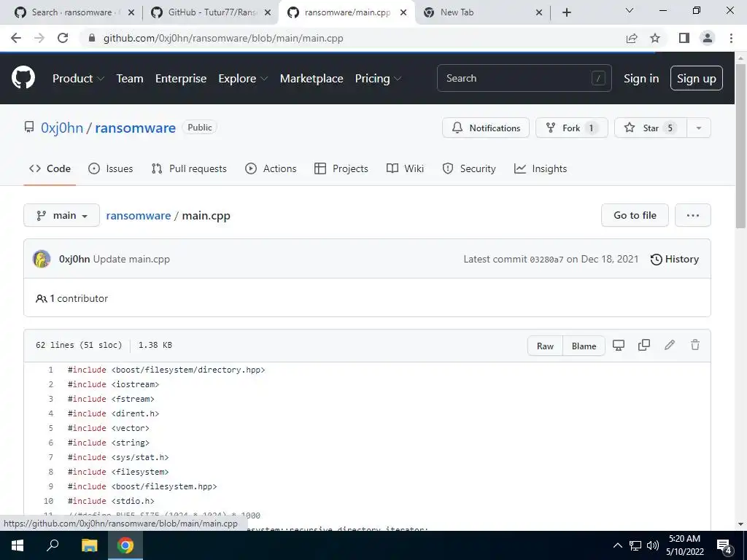Click the GitHub Octocat logo

point(23,78)
